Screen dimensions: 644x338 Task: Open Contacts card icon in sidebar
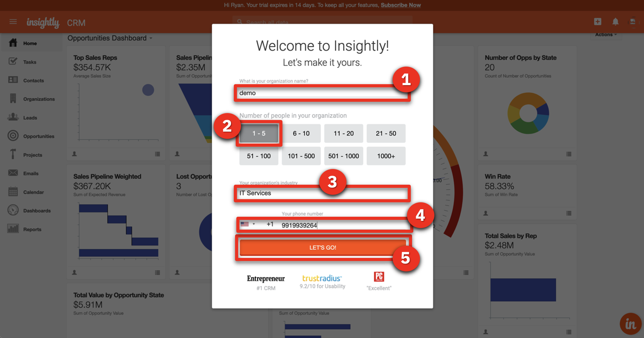click(x=13, y=80)
